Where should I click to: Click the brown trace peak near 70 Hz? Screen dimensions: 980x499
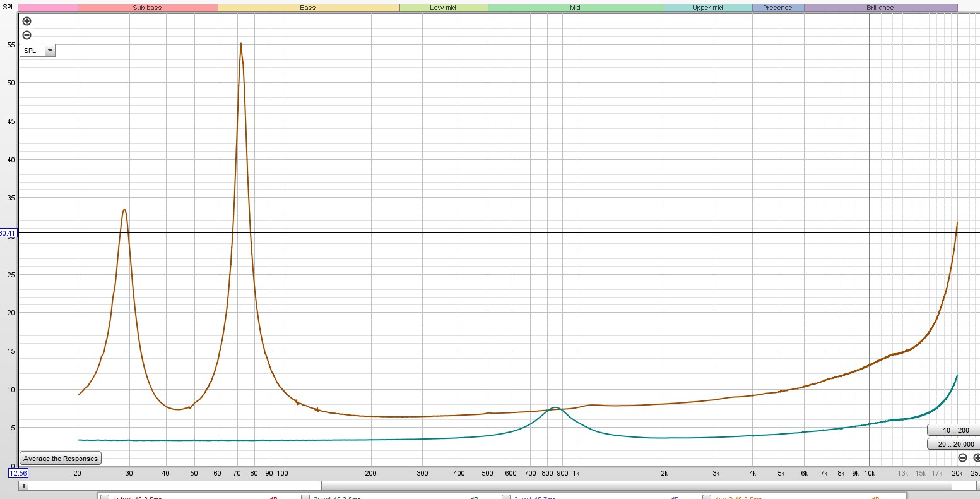click(x=240, y=44)
